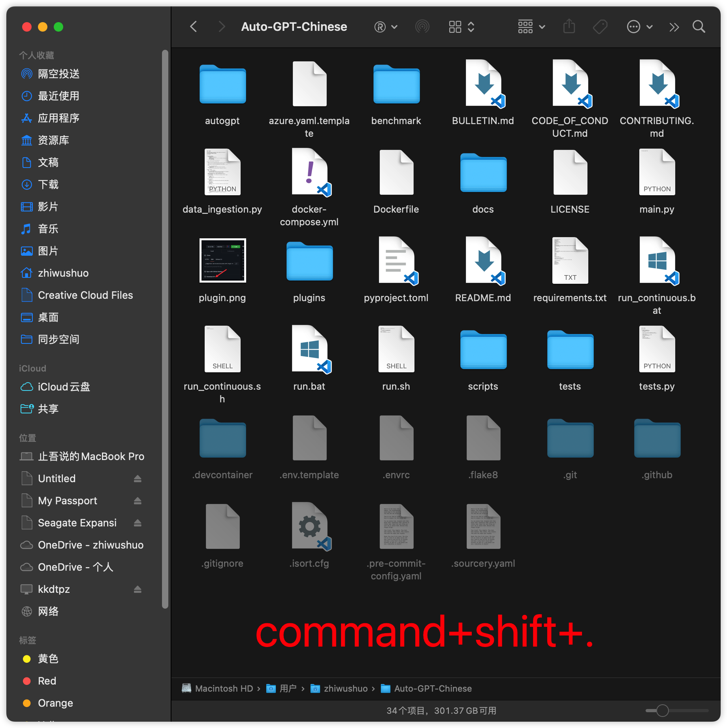Eject the Untitled volume
The height and width of the screenshot is (728, 727).
tap(137, 479)
